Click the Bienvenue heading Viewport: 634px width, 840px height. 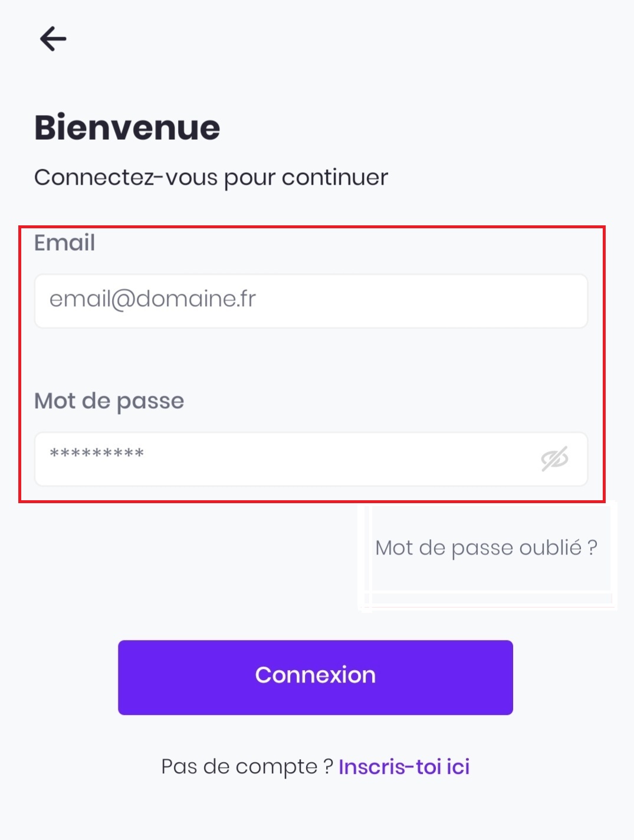tap(127, 127)
